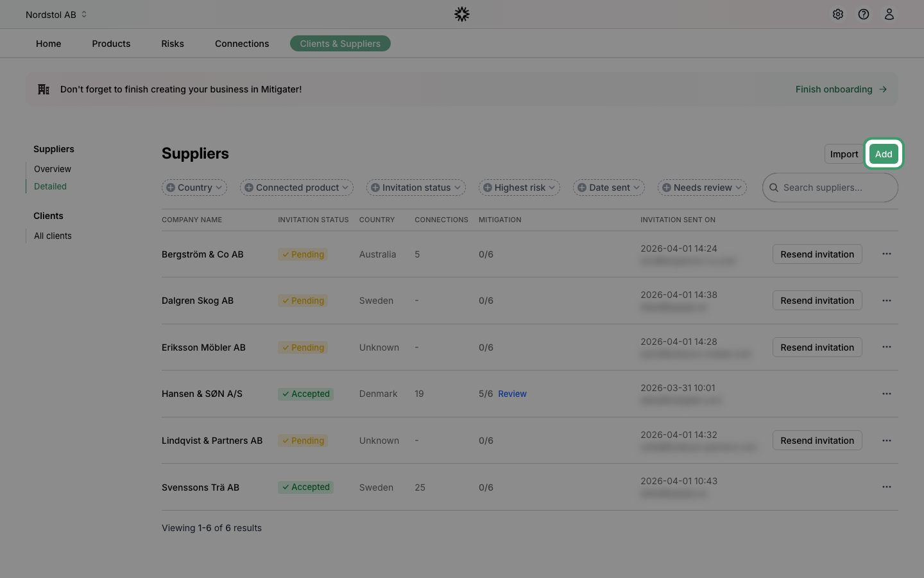Click the Import button
This screenshot has height=578, width=924.
[x=844, y=154]
